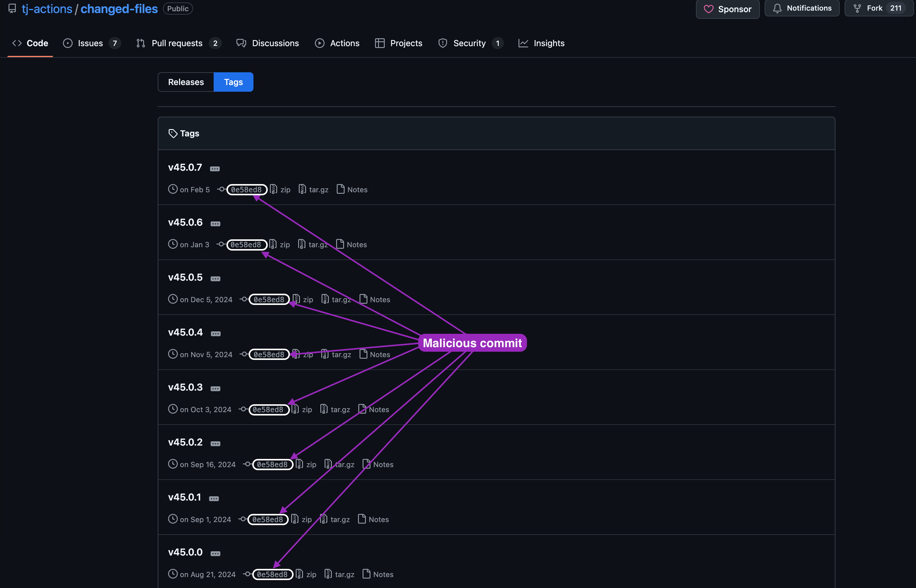Switch to the Releases view

pyautogui.click(x=186, y=82)
